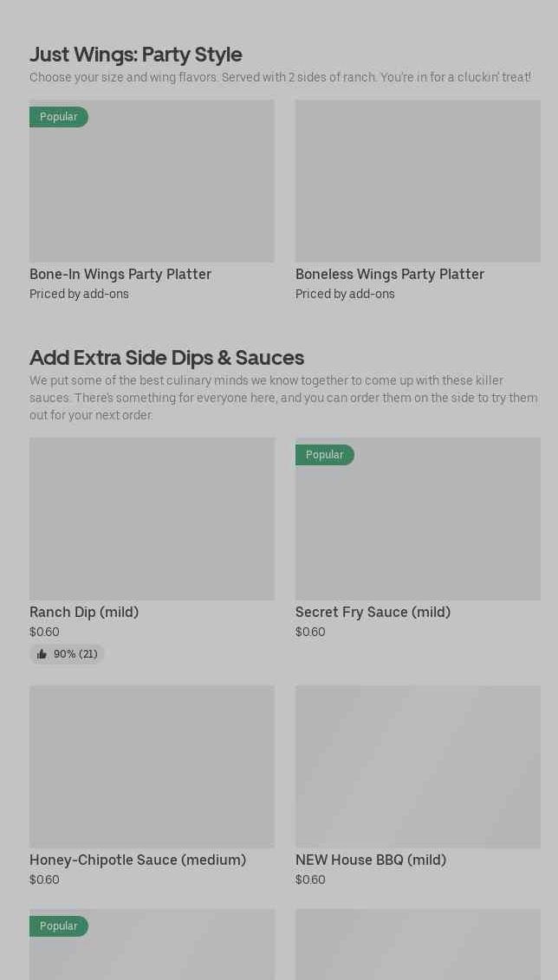Open the partially visible bottom-left Popular item
Image resolution: width=558 pixels, height=980 pixels.
[x=152, y=944]
